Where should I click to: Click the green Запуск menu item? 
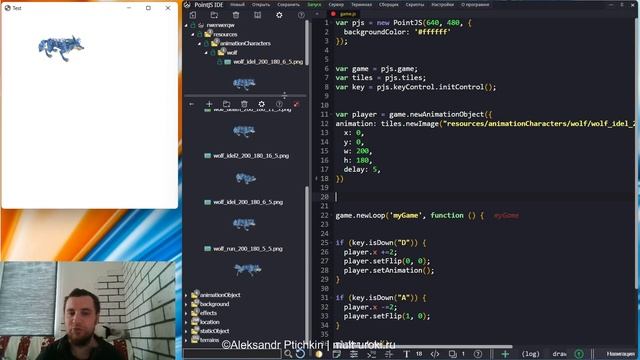tap(314, 5)
